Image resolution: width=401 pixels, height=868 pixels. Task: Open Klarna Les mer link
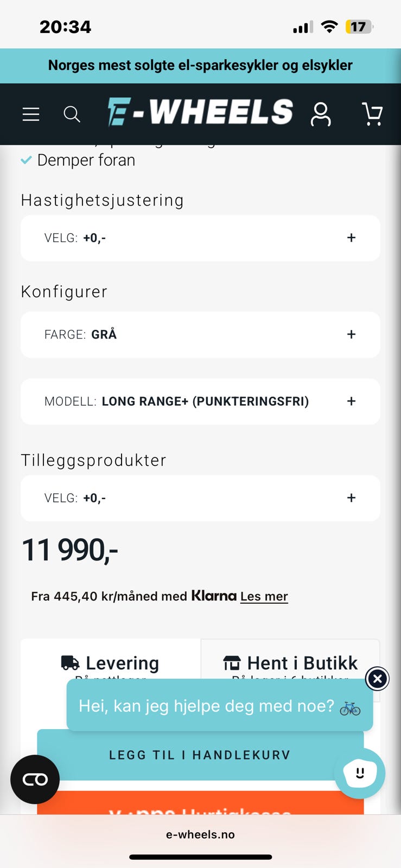tap(264, 596)
